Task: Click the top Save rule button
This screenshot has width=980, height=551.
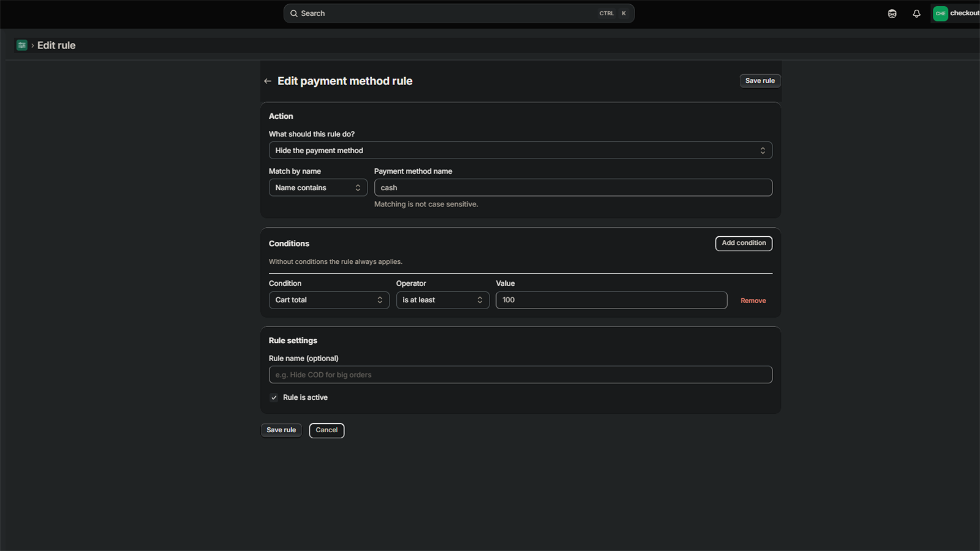Action: click(x=759, y=81)
